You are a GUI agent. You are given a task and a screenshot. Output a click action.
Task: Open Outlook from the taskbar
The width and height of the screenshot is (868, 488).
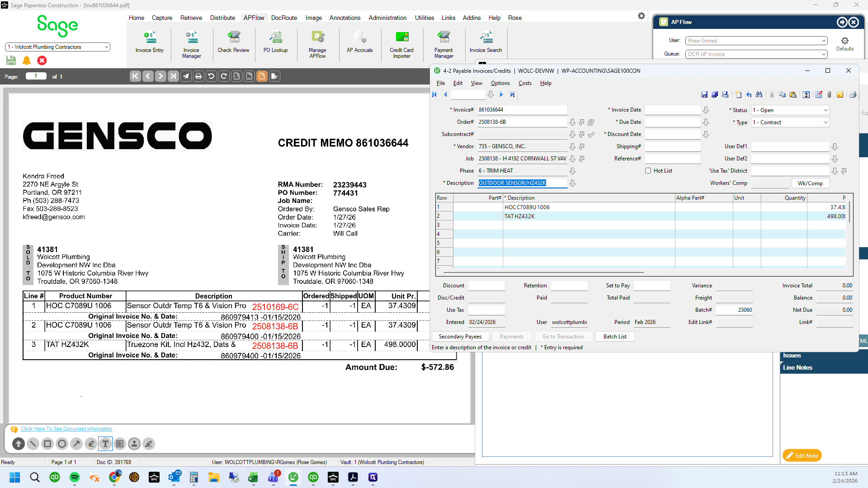pos(174,477)
